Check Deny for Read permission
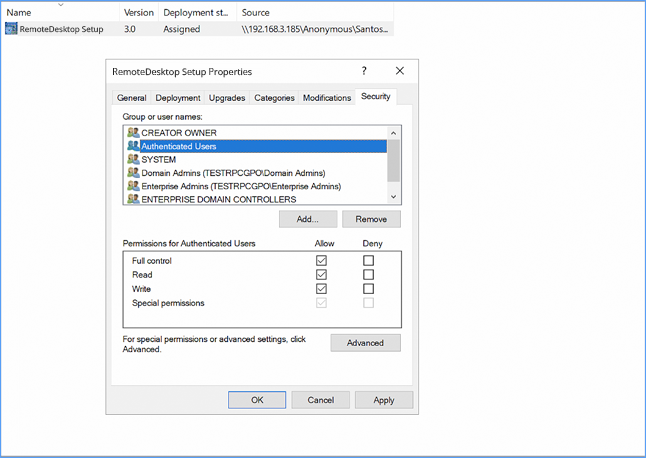This screenshot has width=646, height=458. [368, 274]
